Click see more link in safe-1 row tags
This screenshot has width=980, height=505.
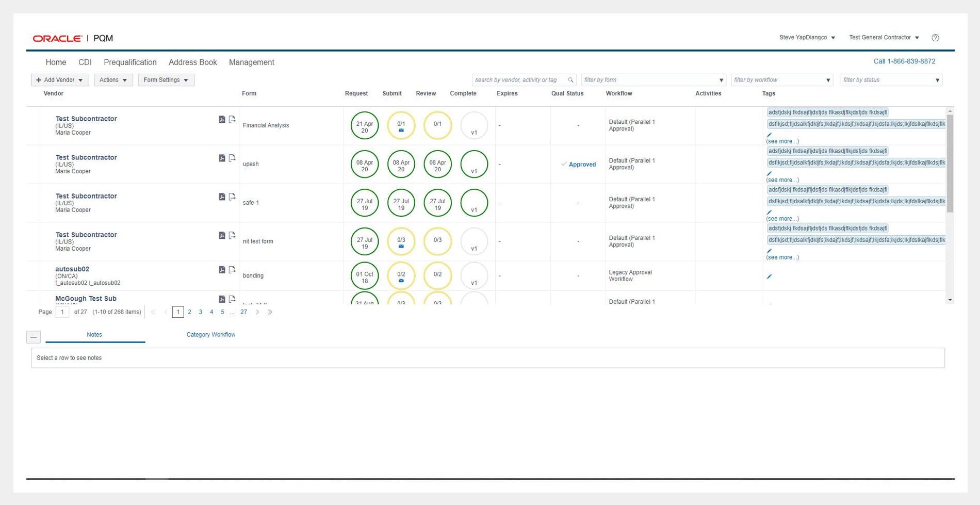point(782,219)
